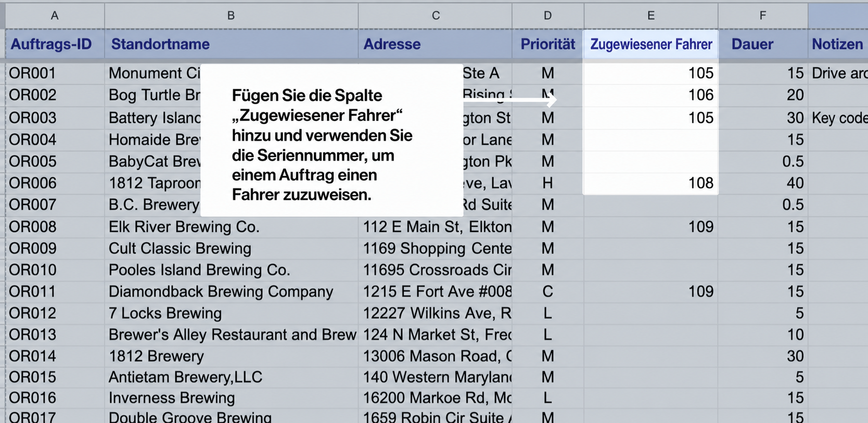Screen dimensions: 868x423
Task: Select order ID cell OR016
Action: tap(55, 398)
